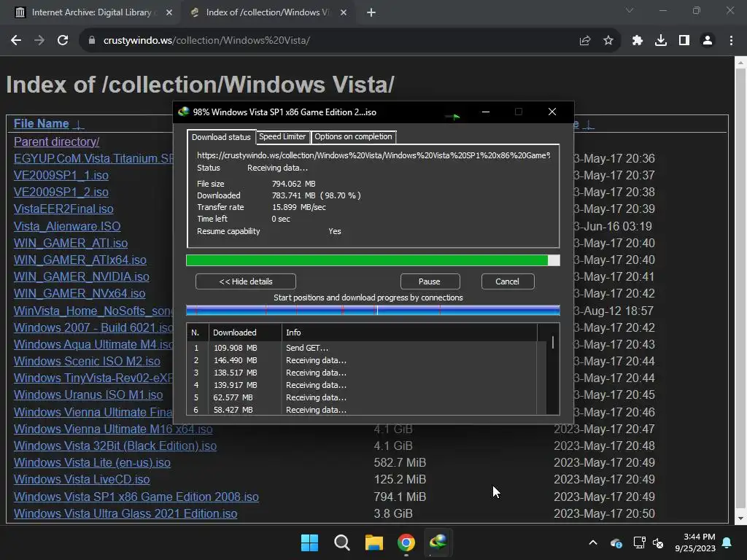The image size is (747, 560).
Task: Reload the current page
Action: click(63, 41)
